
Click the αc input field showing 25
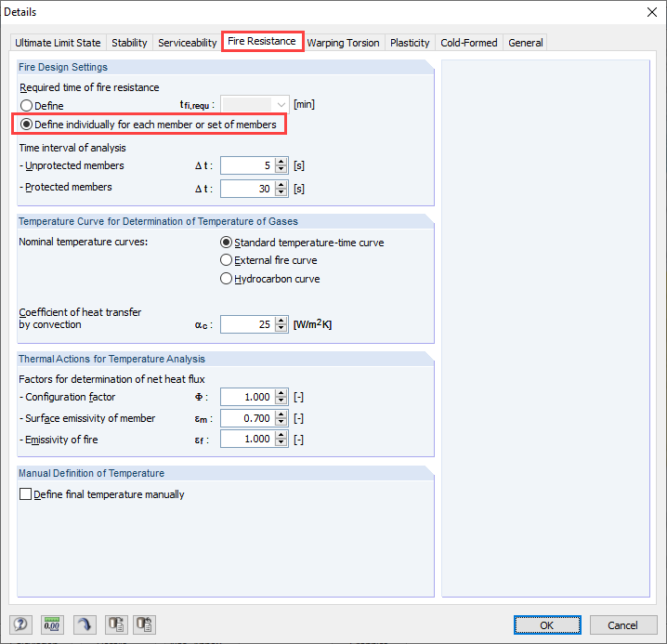248,324
